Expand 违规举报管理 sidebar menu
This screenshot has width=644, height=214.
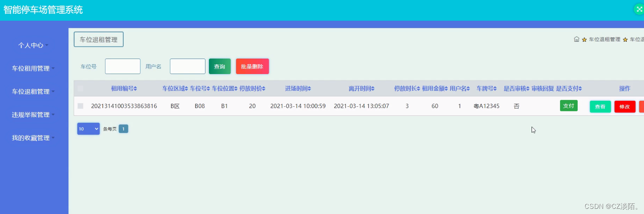pos(33,115)
